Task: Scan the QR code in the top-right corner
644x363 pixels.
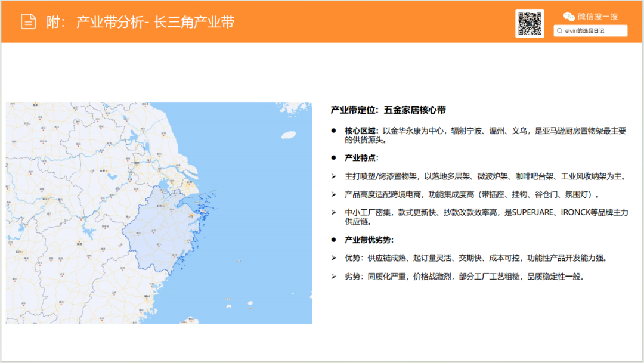Action: (530, 23)
